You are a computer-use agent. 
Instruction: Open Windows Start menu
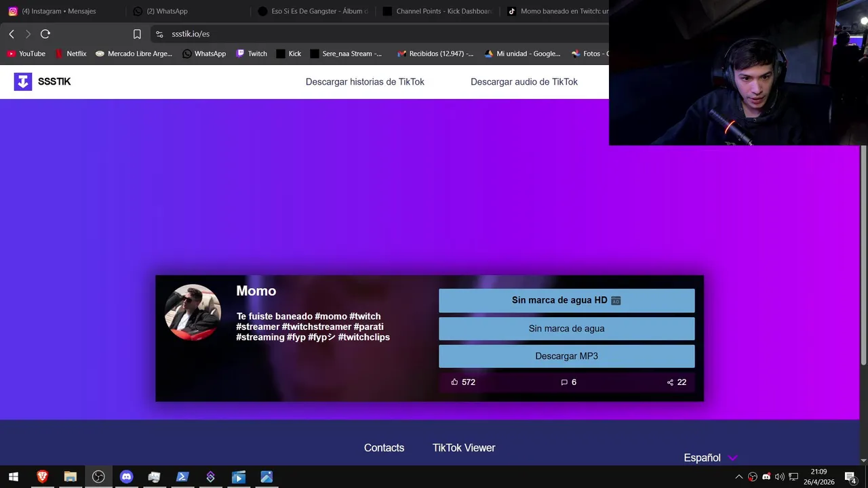click(14, 477)
